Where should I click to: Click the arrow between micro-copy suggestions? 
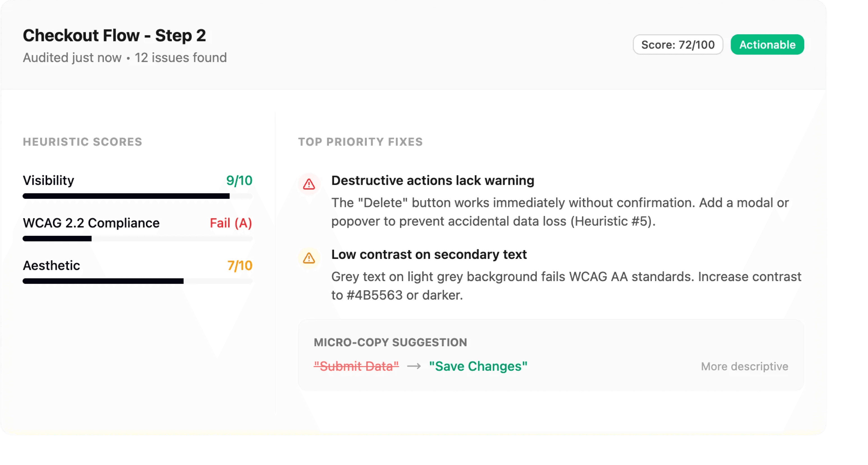414,366
